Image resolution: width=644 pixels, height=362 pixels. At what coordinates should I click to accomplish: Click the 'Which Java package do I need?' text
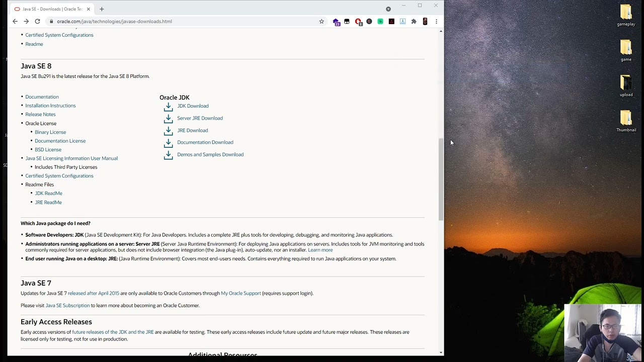pyautogui.click(x=55, y=223)
